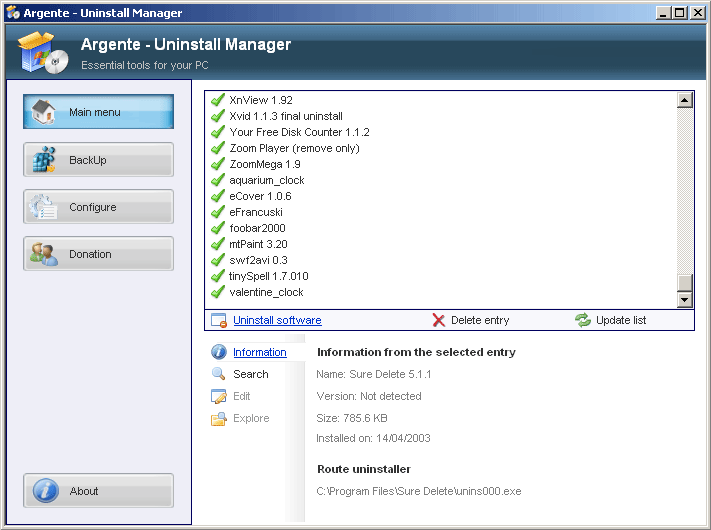The image size is (711, 530).
Task: Click the Installed on: 14/04/2003 line
Action: pyautogui.click(x=373, y=438)
